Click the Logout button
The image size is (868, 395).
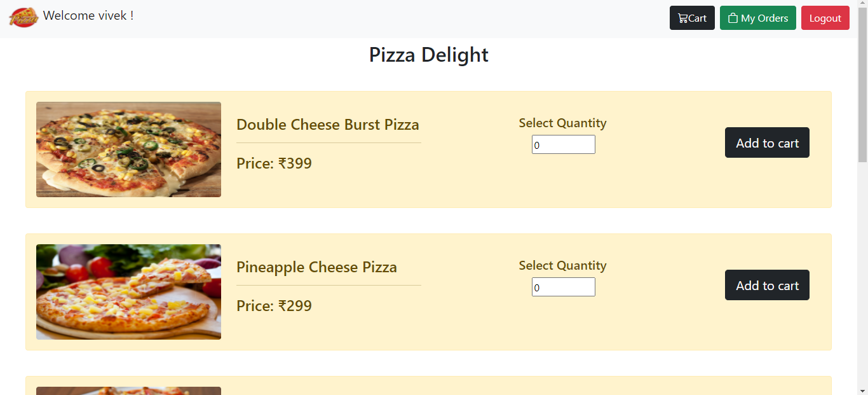pos(825,18)
